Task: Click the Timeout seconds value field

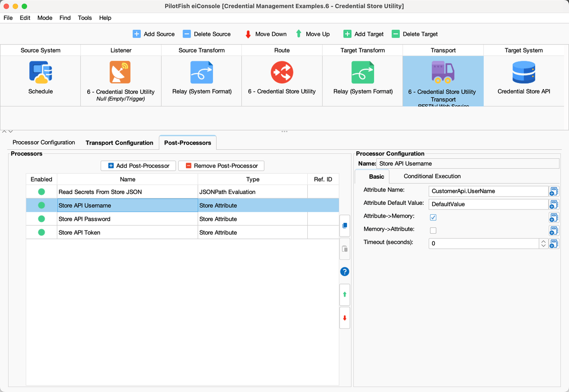Action: pyautogui.click(x=484, y=244)
